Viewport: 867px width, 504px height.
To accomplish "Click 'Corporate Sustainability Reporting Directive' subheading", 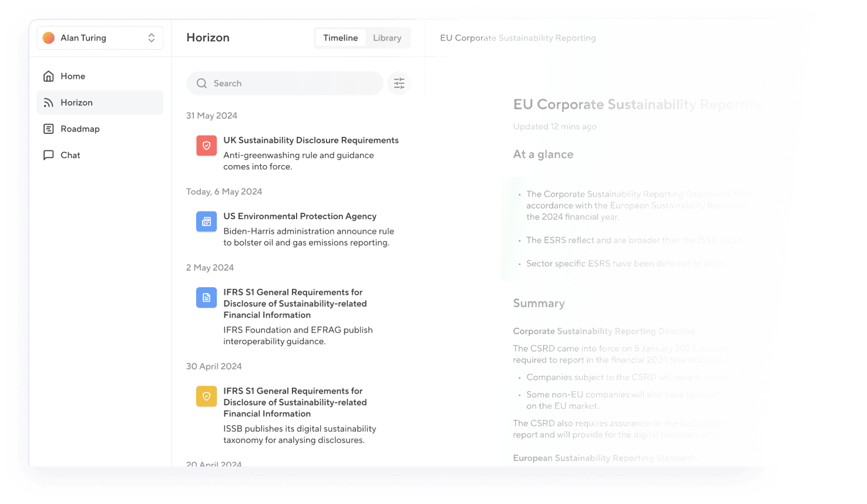I will (604, 331).
